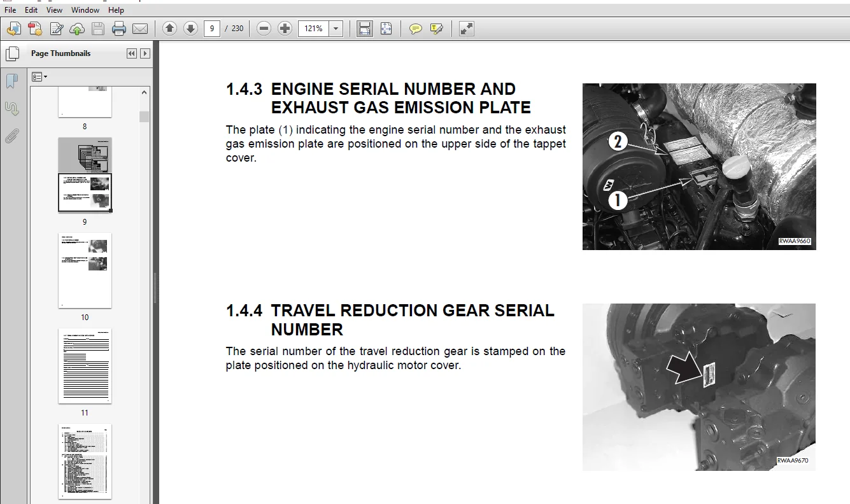This screenshot has height=504, width=850.
Task: Click the Read Mode expand icon
Action: 467,29
